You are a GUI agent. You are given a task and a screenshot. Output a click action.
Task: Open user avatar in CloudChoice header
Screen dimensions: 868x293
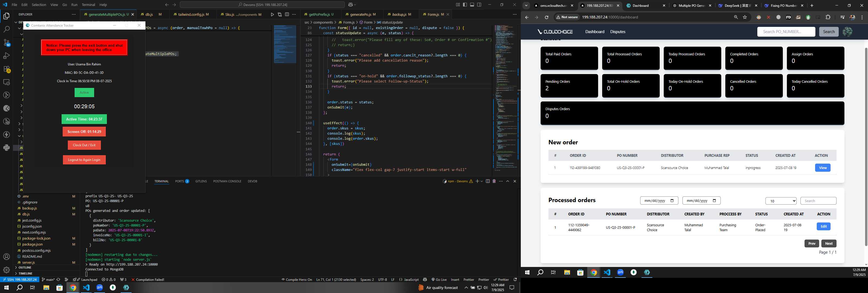coord(847,32)
